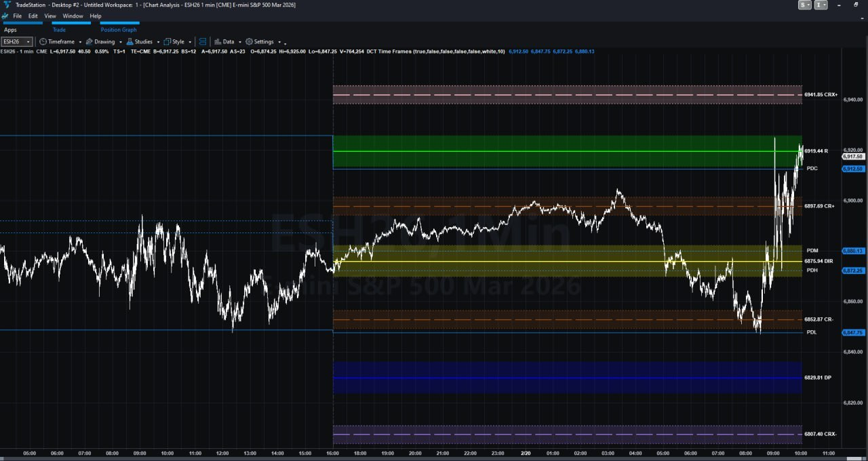Image resolution: width=868 pixels, height=461 pixels.
Task: Click the Style toolbar icon
Action: (167, 41)
